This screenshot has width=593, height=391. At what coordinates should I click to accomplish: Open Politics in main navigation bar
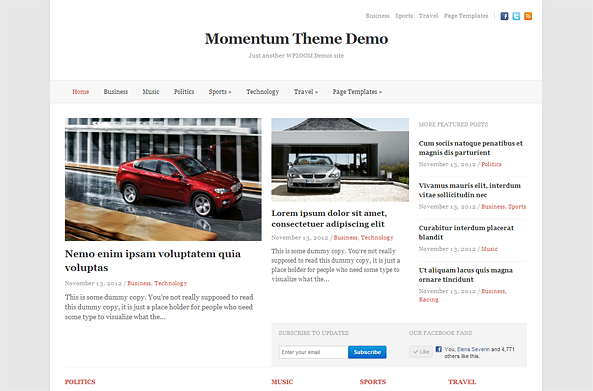coord(184,92)
